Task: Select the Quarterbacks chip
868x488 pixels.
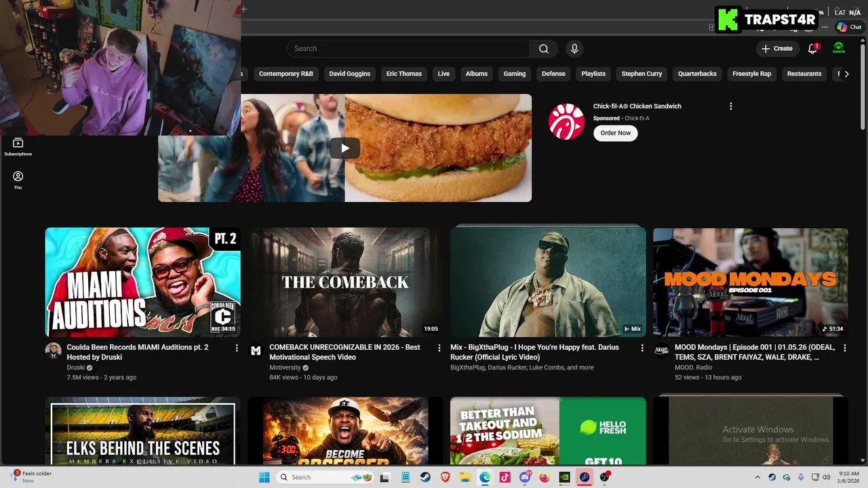Action: (x=697, y=74)
